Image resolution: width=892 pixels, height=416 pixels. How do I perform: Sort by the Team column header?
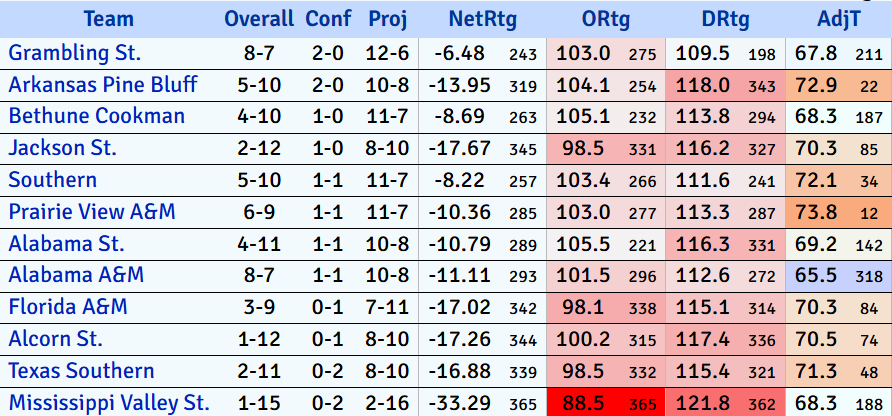tap(109, 19)
